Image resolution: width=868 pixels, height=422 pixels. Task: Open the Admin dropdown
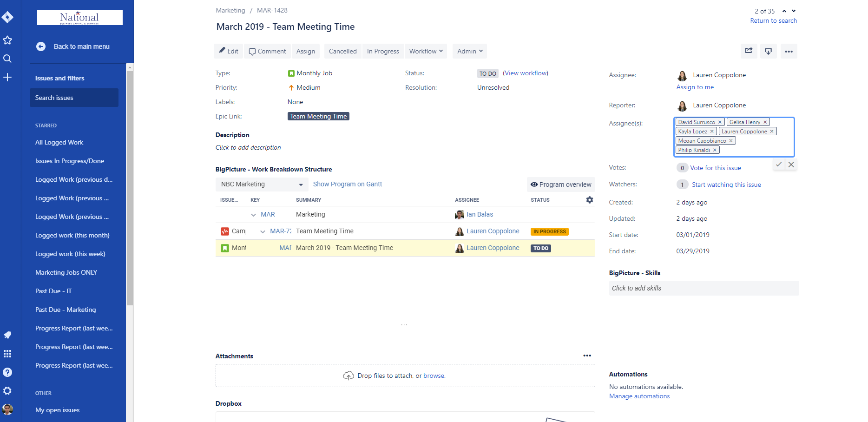(x=470, y=51)
